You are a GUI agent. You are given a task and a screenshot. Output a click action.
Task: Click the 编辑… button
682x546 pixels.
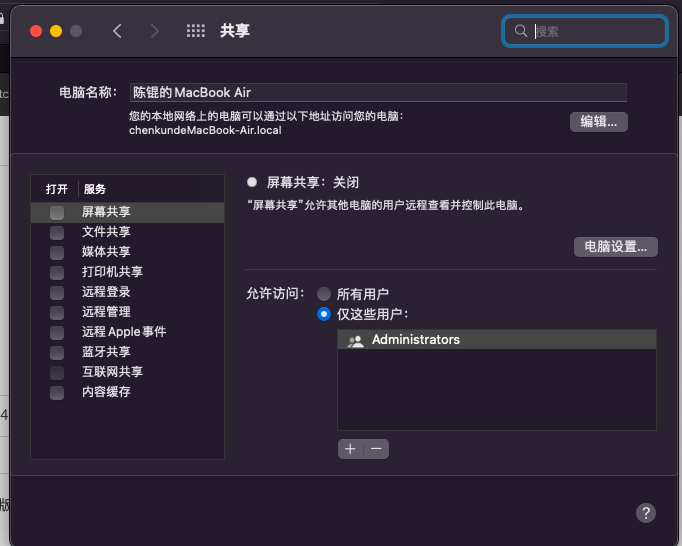click(x=598, y=122)
